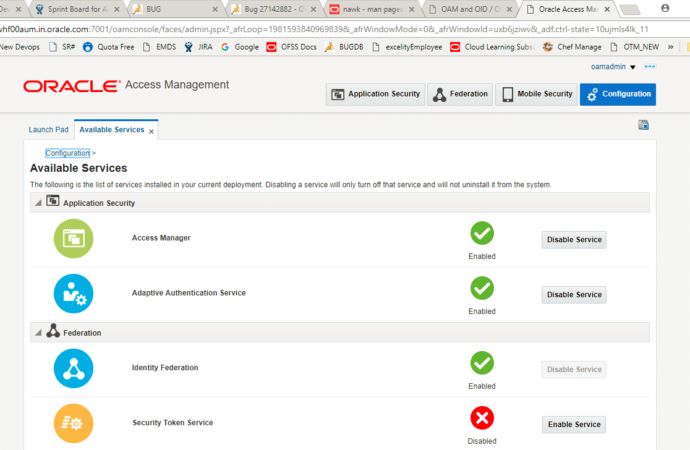
Task: Disable the Adaptive Authentication Service
Action: [x=574, y=295]
